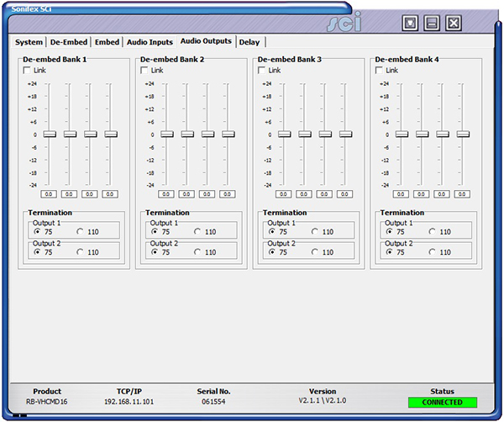The height and width of the screenshot is (422, 504).
Task: Click first gain fader handle in Bank 4
Action: [x=402, y=134]
